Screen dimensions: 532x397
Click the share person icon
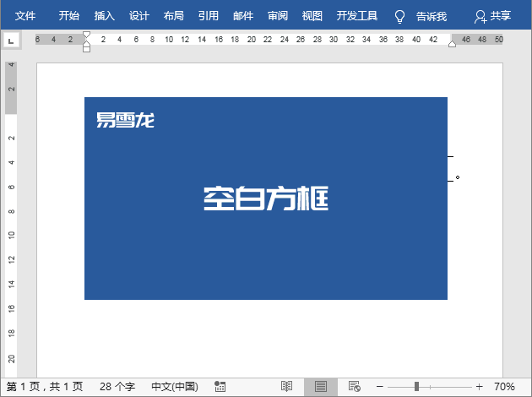480,17
